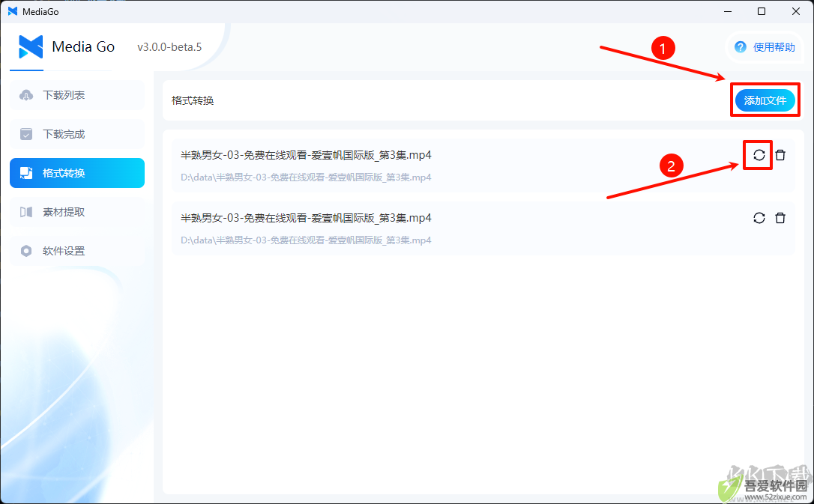This screenshot has height=504, width=814.
Task: Open the 下载完成 sidebar tab
Action: (x=77, y=134)
